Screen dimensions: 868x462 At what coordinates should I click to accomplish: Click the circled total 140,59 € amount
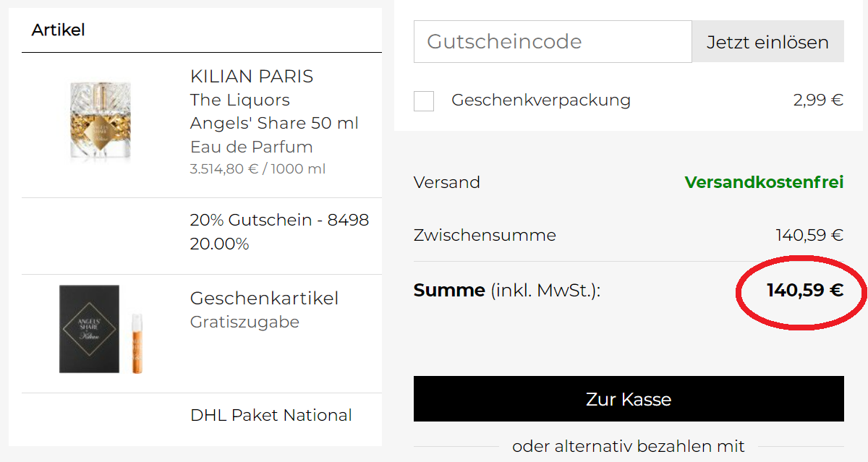(805, 291)
